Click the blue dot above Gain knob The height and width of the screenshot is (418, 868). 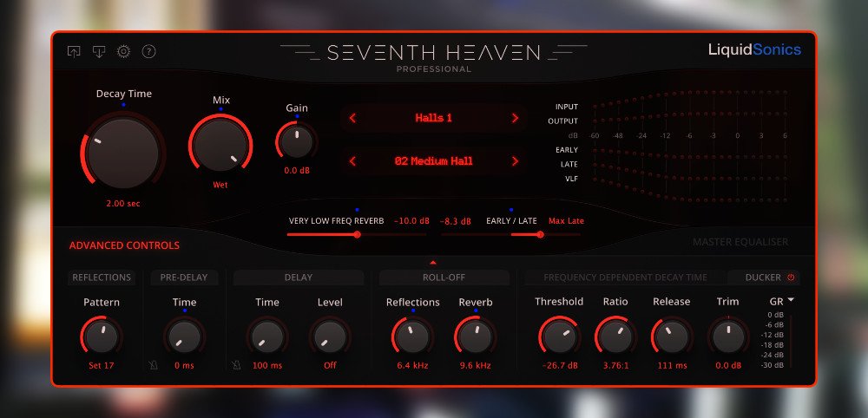click(x=297, y=116)
